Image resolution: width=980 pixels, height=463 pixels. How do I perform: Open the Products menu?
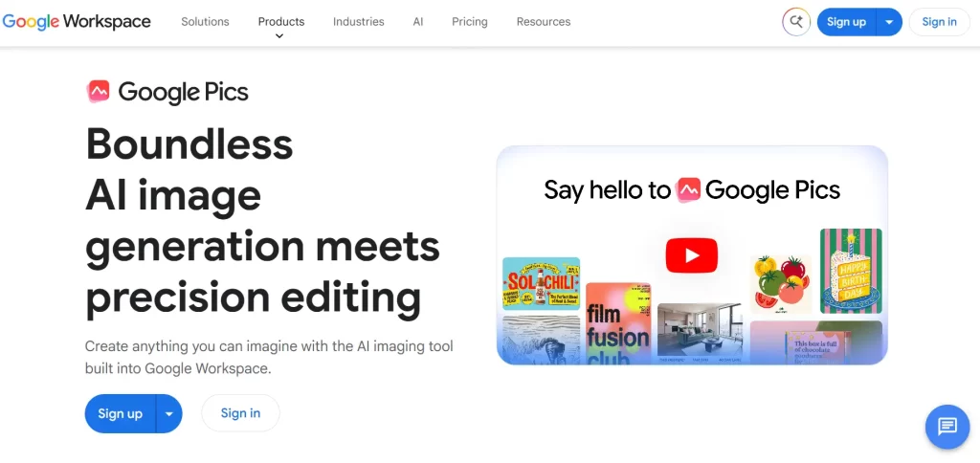(281, 22)
